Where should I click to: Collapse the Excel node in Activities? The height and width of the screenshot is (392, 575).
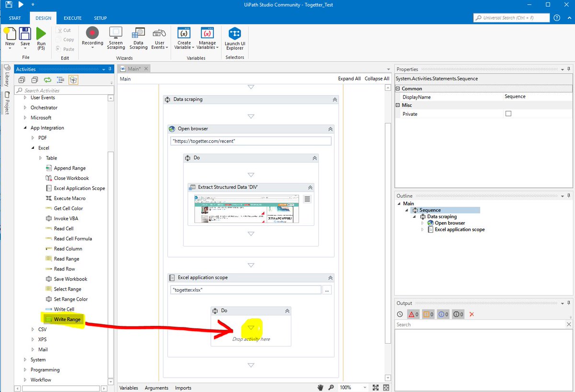pyautogui.click(x=33, y=148)
